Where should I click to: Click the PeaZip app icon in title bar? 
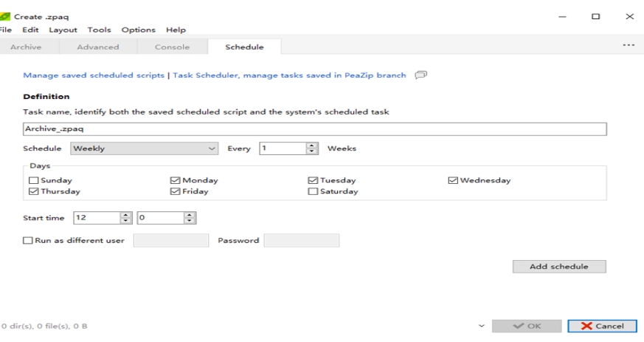6,16
